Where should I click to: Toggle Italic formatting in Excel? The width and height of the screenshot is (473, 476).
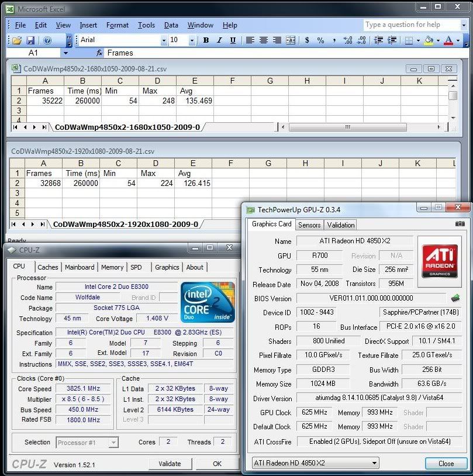click(x=219, y=40)
